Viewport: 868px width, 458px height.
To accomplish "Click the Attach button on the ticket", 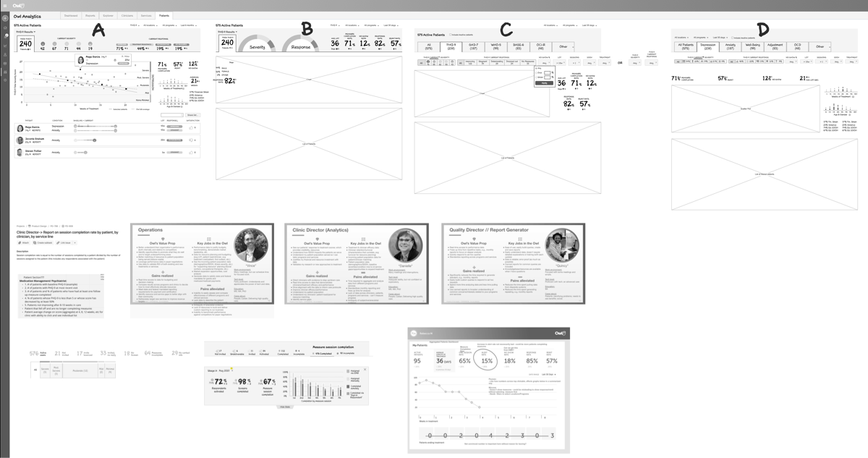I will [x=23, y=242].
